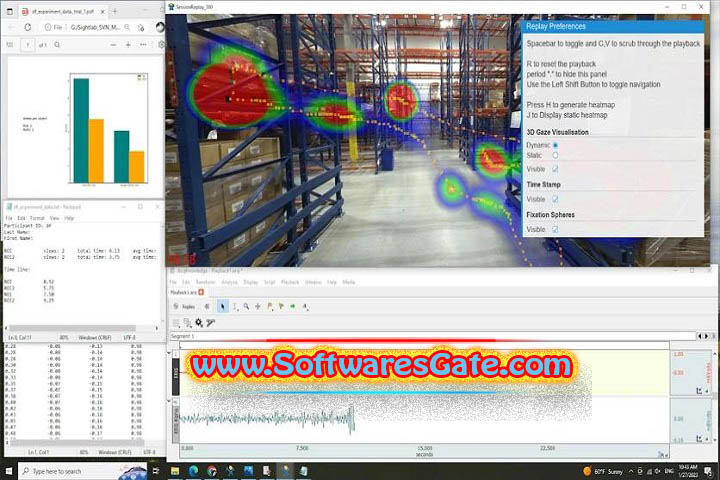Click the address bar zoom icon
The width and height of the screenshot is (720, 480).
pos(127,28)
